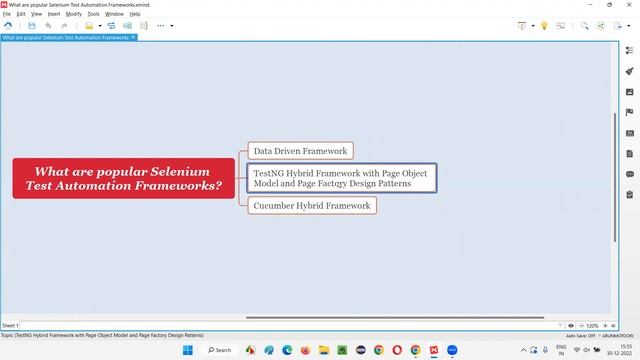The height and width of the screenshot is (360, 640).
Task: Open the Opera browser from taskbar
Action: click(397, 350)
